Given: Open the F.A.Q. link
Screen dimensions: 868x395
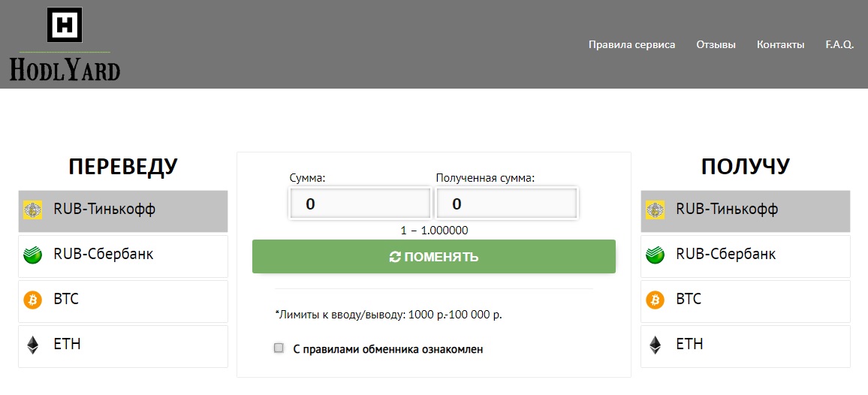Looking at the screenshot, I should [839, 45].
